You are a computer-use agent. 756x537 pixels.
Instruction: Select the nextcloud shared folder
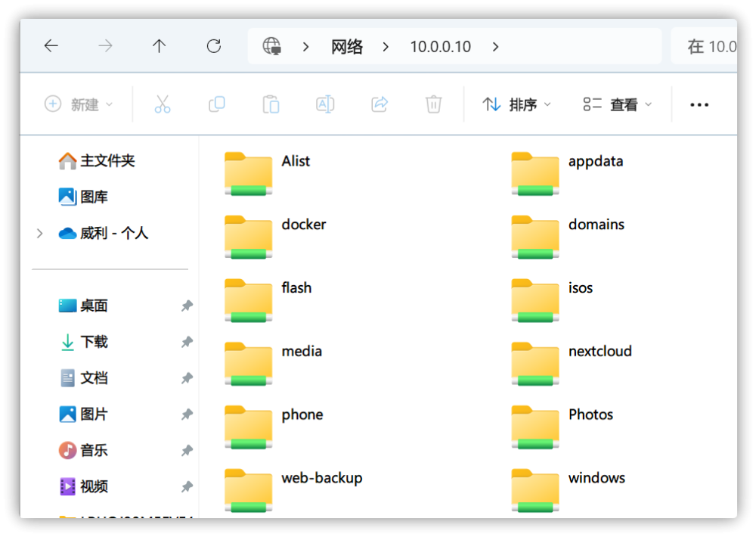click(572, 364)
